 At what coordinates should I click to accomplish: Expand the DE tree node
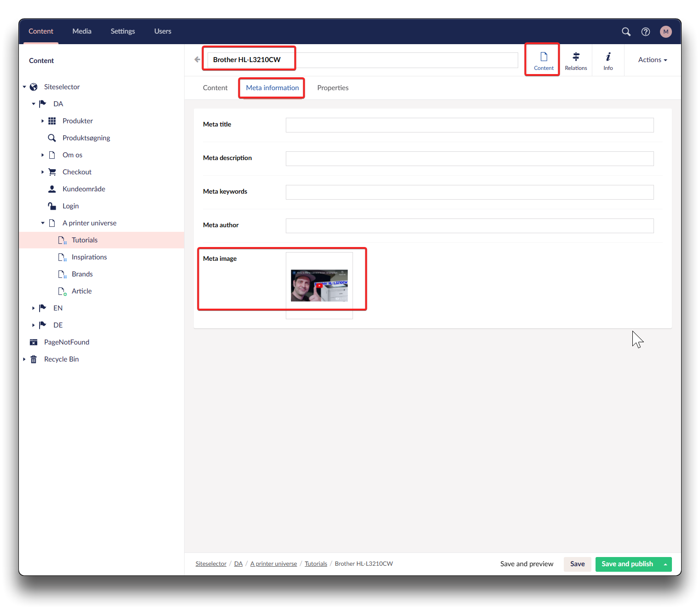[34, 325]
